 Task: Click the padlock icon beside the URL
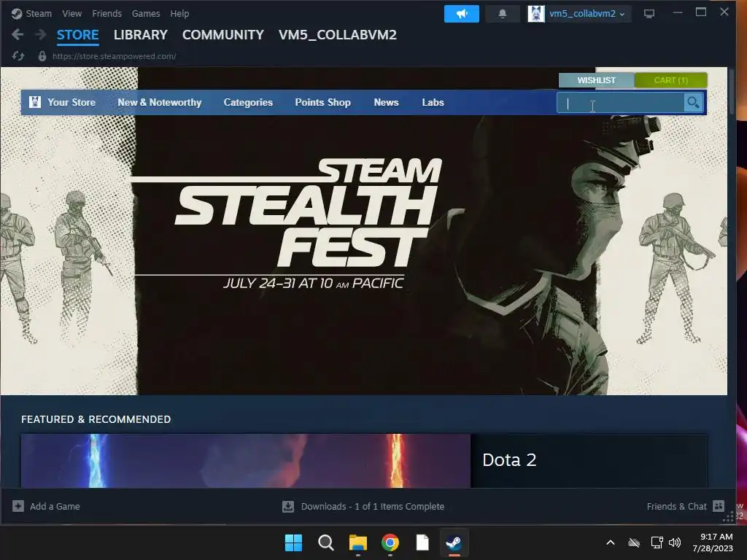pos(42,56)
